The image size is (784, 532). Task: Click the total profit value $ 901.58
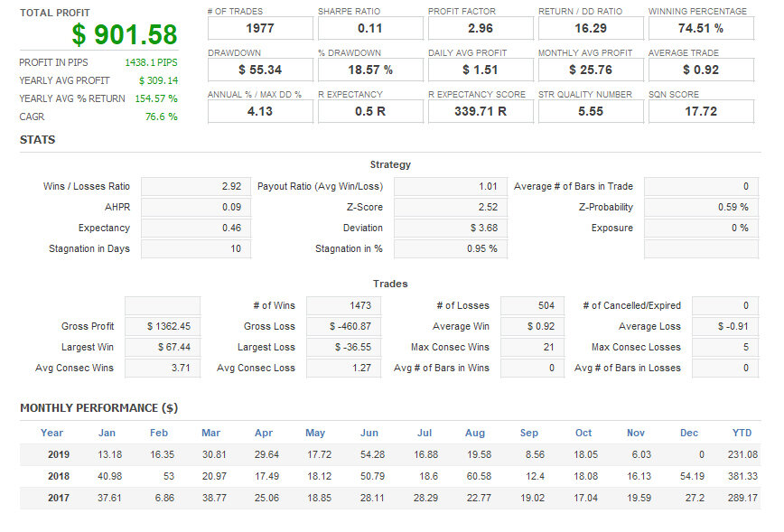point(124,34)
